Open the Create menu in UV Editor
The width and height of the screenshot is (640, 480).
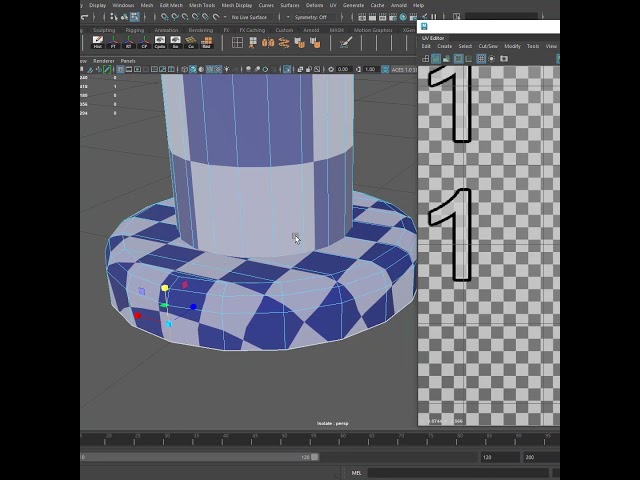[444, 46]
